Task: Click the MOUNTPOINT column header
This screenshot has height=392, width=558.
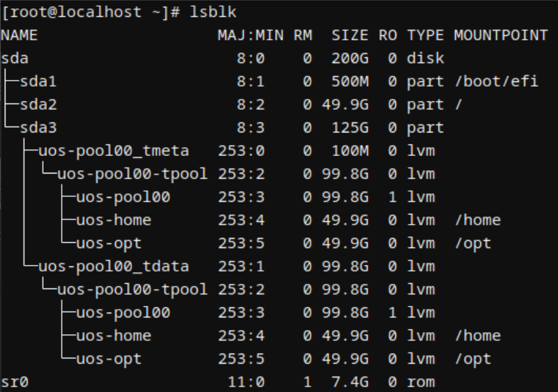Action: pyautogui.click(x=501, y=35)
